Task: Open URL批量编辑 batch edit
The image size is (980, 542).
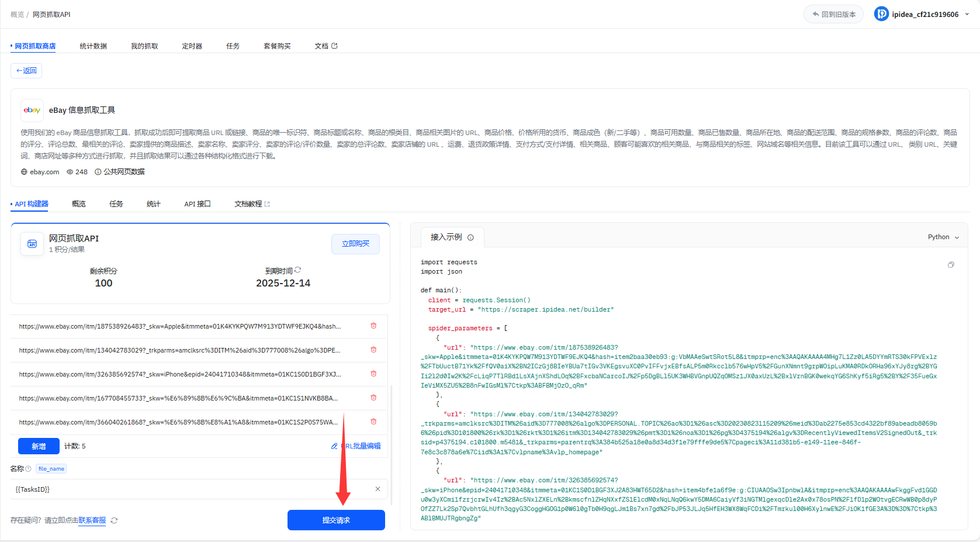Action: 356,446
